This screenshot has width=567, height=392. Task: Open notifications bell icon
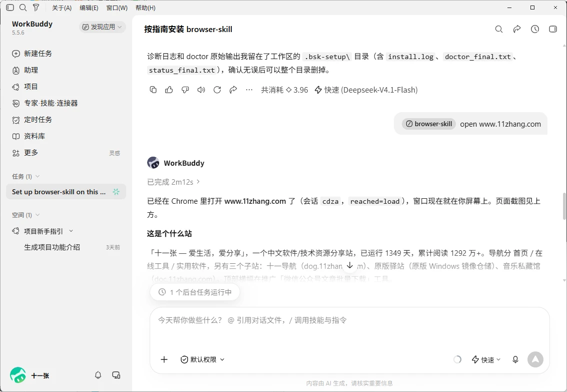(98, 375)
